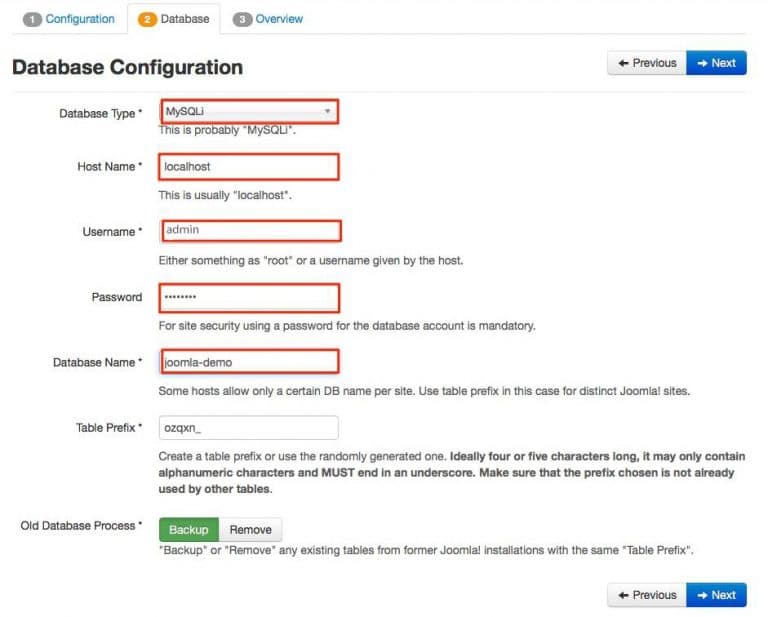Image resolution: width=768 pixels, height=617 pixels.
Task: Select Remove for old database process
Action: (250, 530)
